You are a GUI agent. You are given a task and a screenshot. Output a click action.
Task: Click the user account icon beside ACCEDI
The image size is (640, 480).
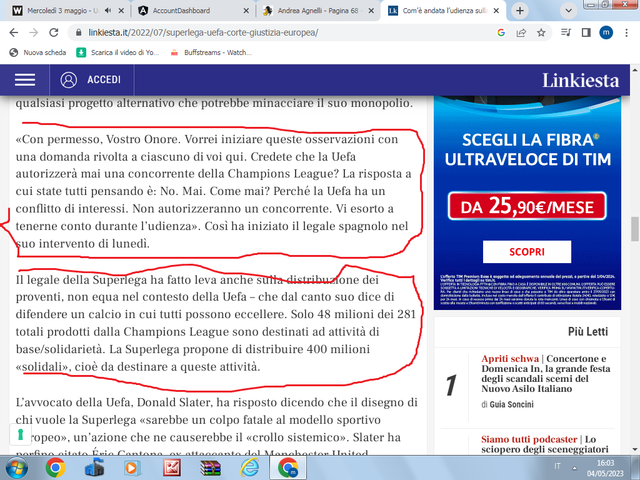coord(69,80)
